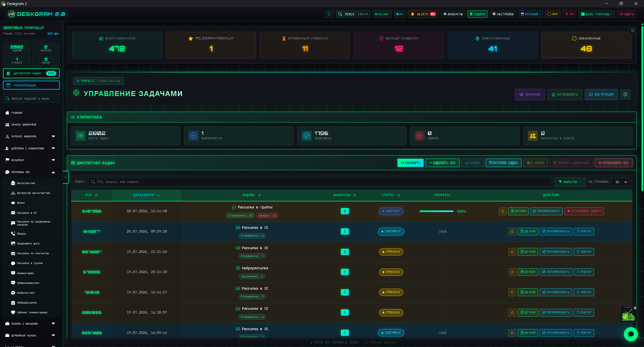Click the Обновить button
The image size is (644, 347).
pos(410,163)
